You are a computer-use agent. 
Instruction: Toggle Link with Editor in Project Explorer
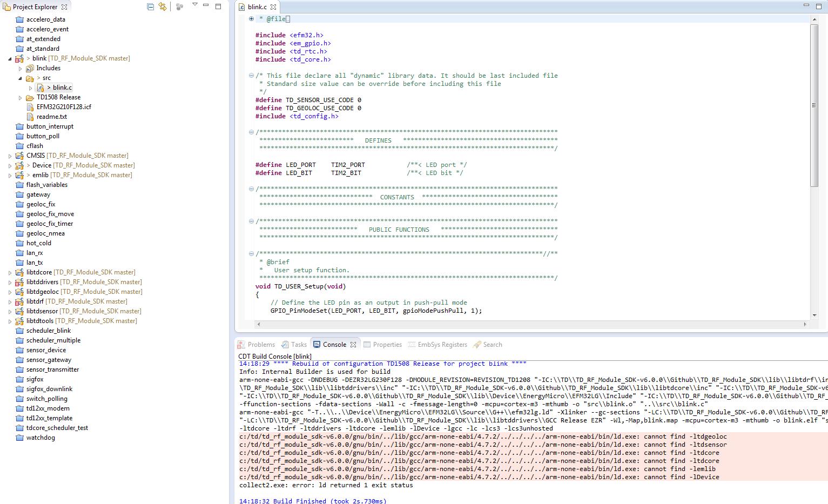163,6
